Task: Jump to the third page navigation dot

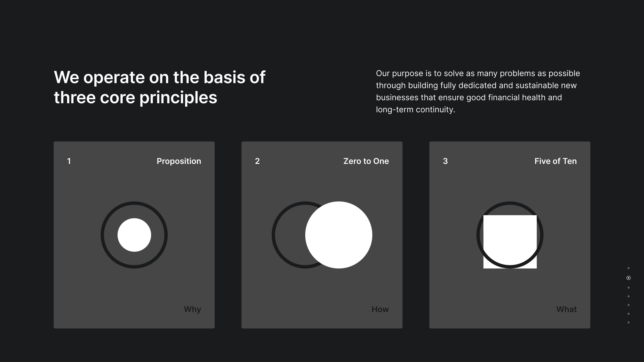Action: [x=629, y=288]
